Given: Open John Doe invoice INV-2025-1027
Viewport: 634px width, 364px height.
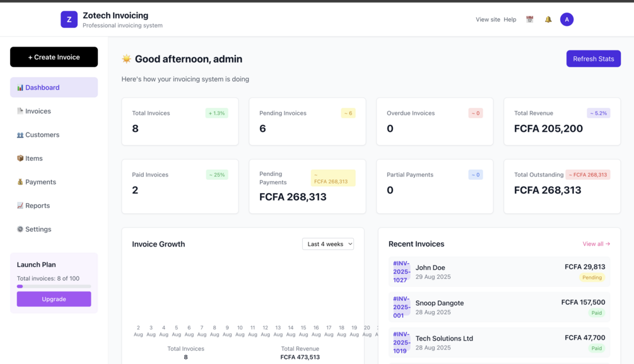Looking at the screenshot, I should coord(500,272).
